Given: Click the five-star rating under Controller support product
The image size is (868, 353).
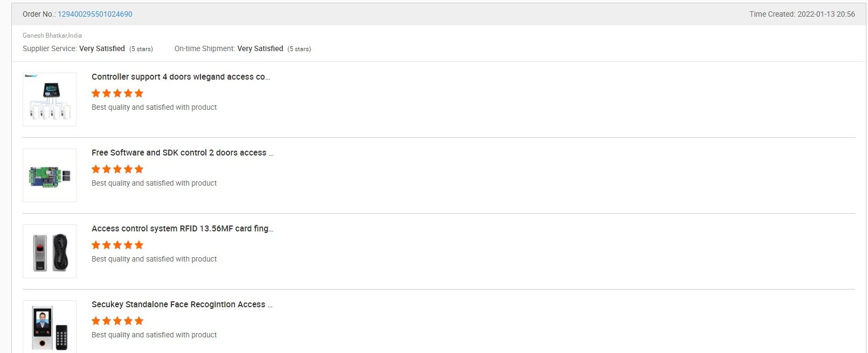Looking at the screenshot, I should (117, 93).
